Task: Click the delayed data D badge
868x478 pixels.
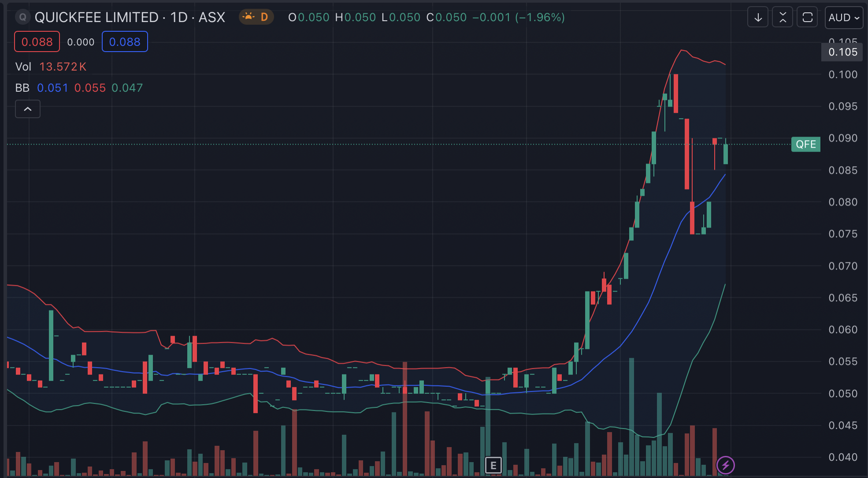Action: [256, 17]
